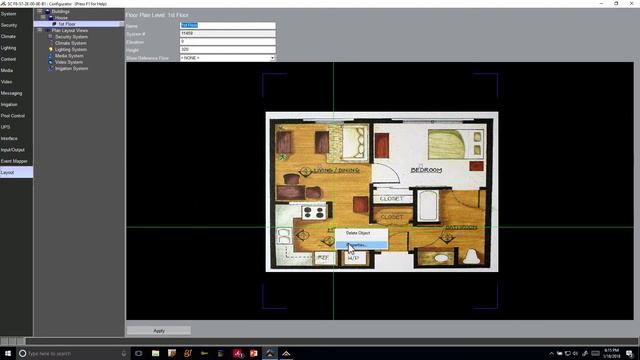Viewport: 640px width, 360px height.
Task: Open the Media section in the sidebar
Action: [x=16, y=71]
